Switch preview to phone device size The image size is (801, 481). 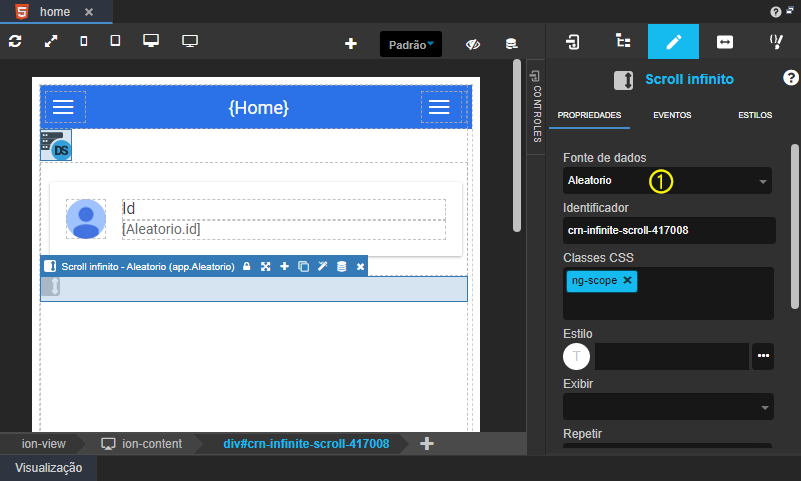coord(84,41)
